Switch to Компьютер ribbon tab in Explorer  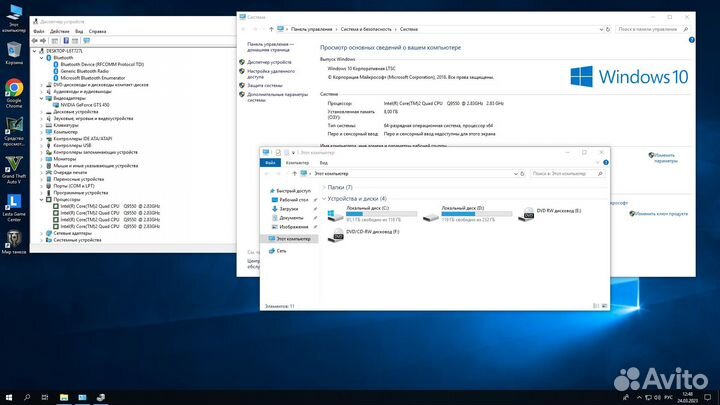pyautogui.click(x=297, y=163)
